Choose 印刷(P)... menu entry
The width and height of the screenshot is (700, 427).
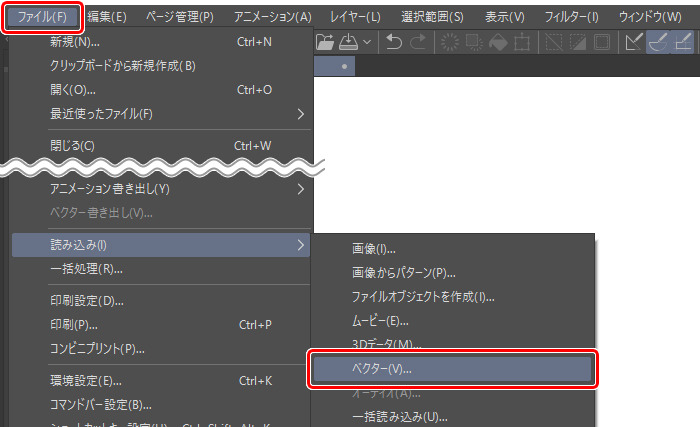coord(161,325)
